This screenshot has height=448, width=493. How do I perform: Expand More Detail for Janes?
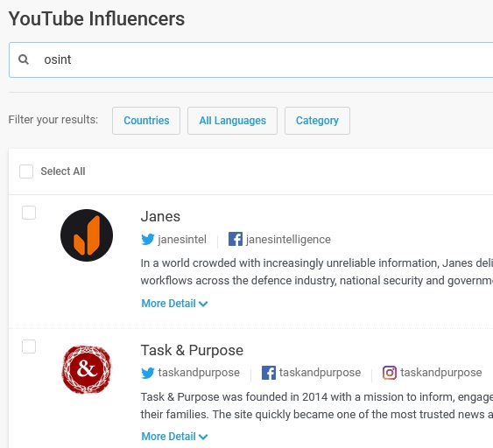tap(174, 304)
